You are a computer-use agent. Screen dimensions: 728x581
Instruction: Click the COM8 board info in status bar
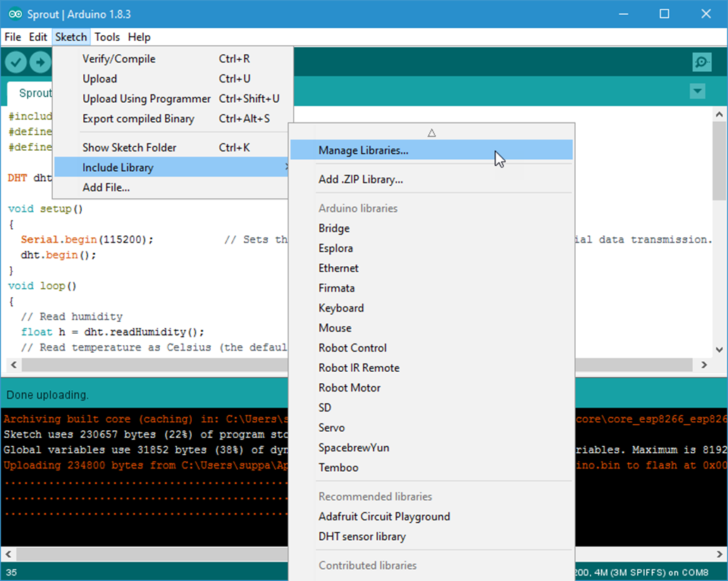click(x=641, y=572)
